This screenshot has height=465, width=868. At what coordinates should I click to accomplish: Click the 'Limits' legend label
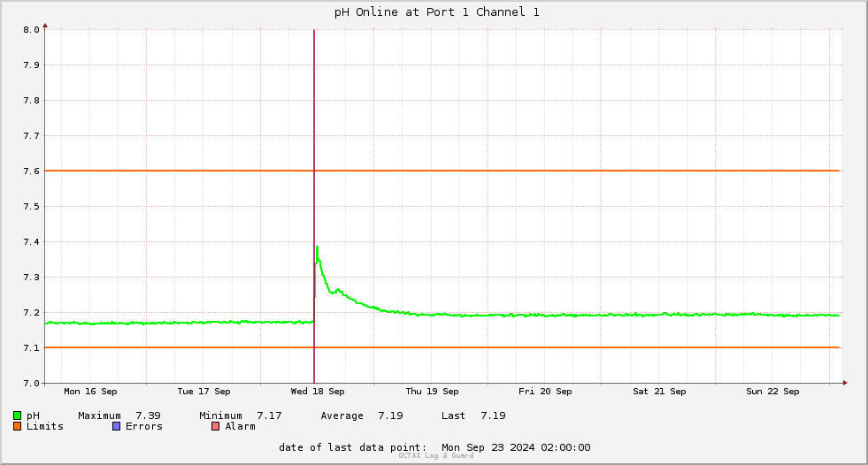45,426
